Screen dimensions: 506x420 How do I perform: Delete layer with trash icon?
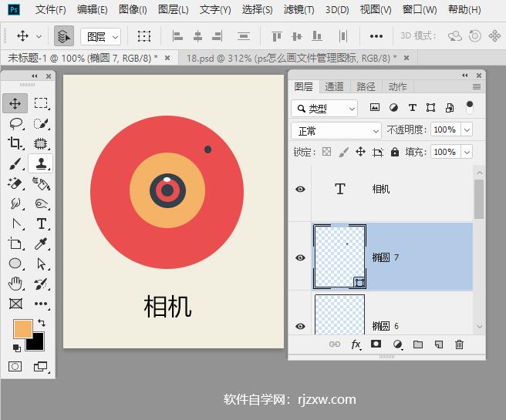click(x=459, y=344)
